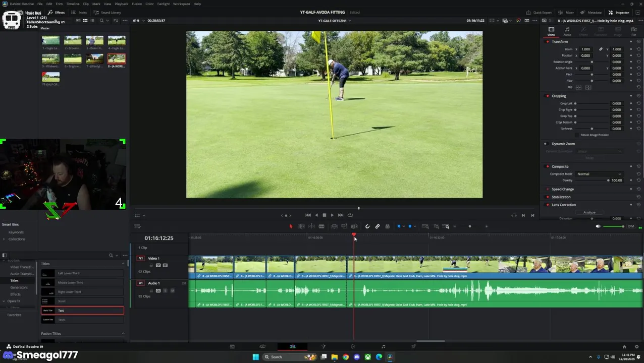Toggle Position Lock padlock icon
The height and width of the screenshot is (363, 644).
(x=387, y=226)
